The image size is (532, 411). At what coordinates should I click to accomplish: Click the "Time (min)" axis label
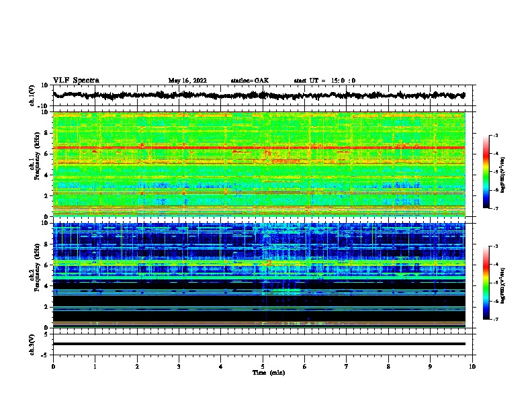pos(269,373)
